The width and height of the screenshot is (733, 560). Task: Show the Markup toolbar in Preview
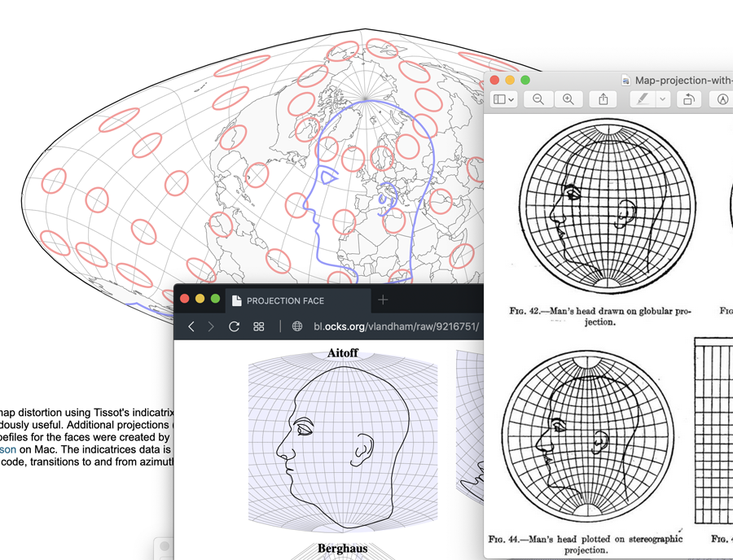tap(722, 99)
